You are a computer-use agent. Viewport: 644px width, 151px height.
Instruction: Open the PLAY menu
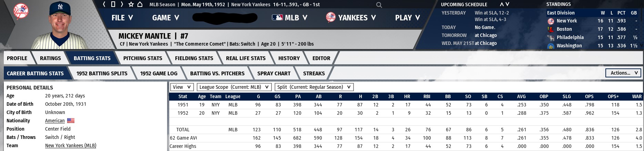407,18
